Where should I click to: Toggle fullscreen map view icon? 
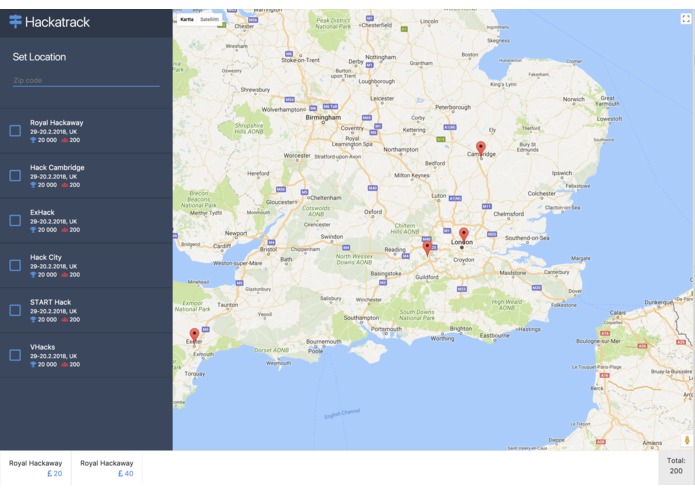686,19
